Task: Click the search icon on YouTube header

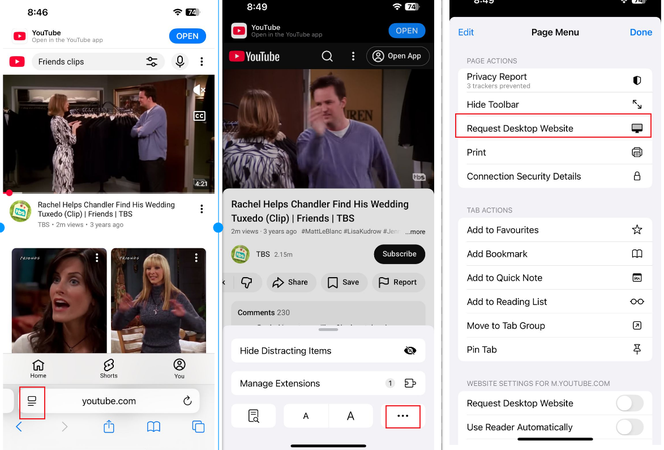Action: point(327,56)
